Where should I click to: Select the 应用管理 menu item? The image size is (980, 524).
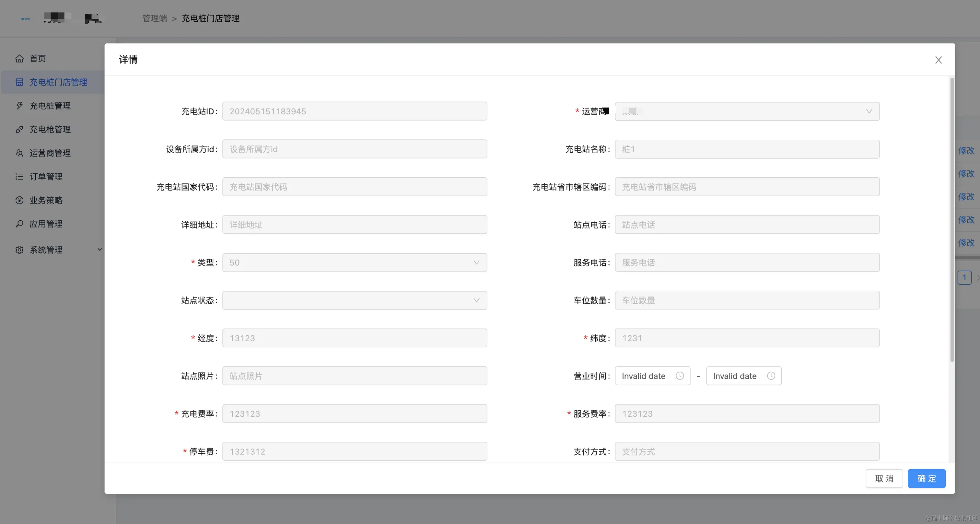[46, 224]
